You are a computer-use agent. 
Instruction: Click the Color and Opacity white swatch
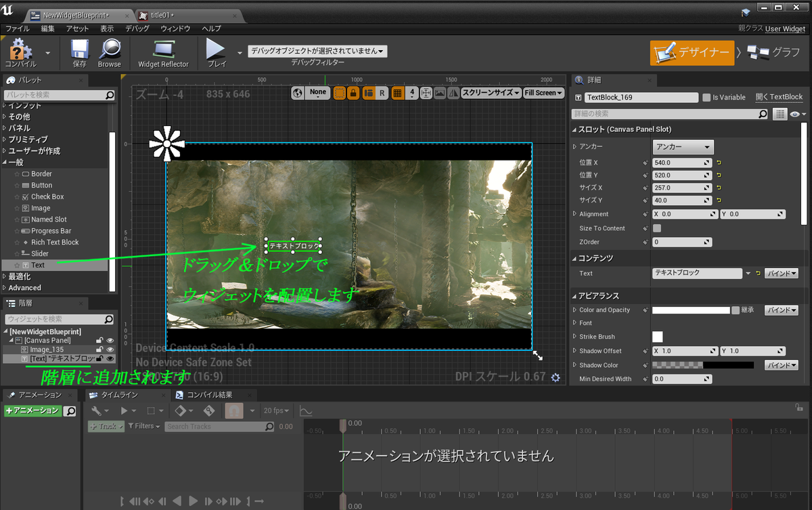pos(691,310)
